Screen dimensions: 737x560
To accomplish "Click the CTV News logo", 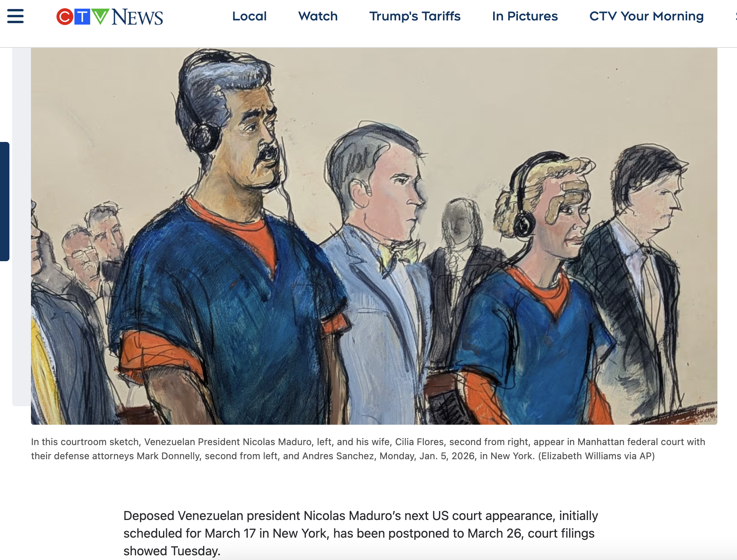I will pyautogui.click(x=110, y=17).
